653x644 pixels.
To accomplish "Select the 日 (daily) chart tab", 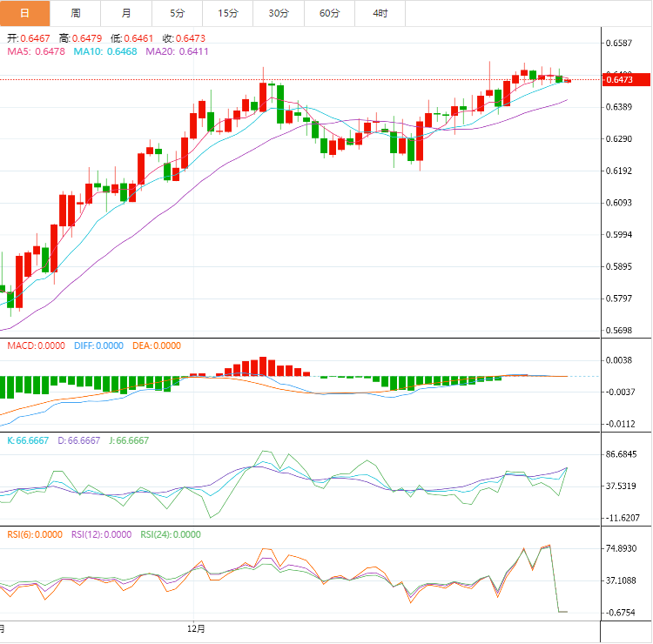I will tap(24, 13).
